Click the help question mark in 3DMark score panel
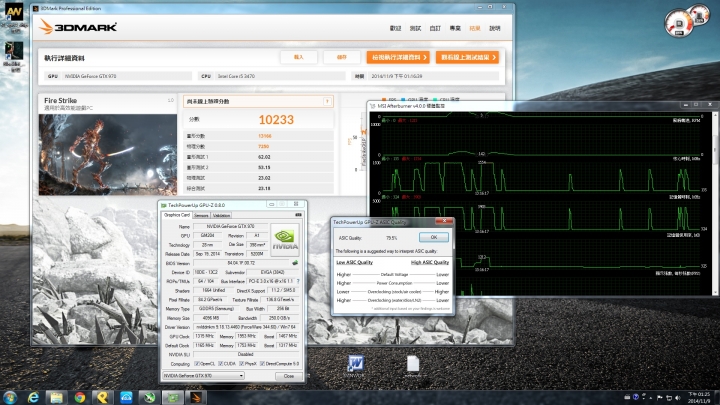 click(327, 101)
